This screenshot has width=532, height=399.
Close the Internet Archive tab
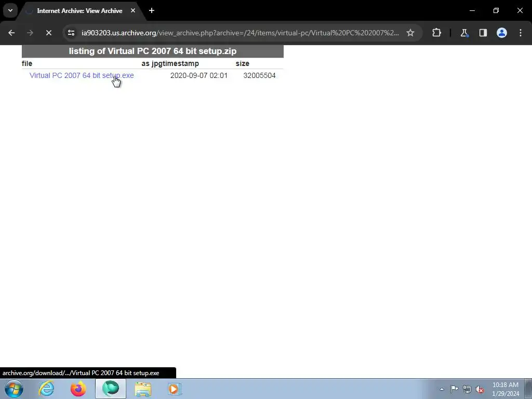(x=133, y=10)
